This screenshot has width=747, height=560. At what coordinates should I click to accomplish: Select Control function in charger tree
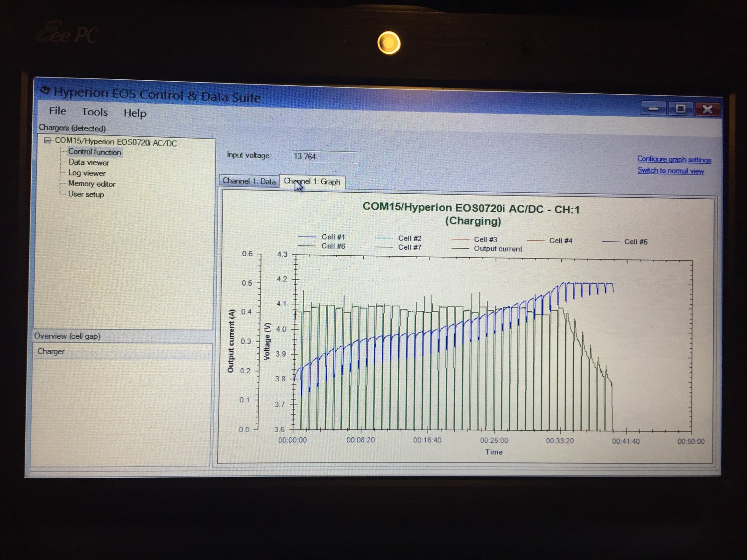94,152
